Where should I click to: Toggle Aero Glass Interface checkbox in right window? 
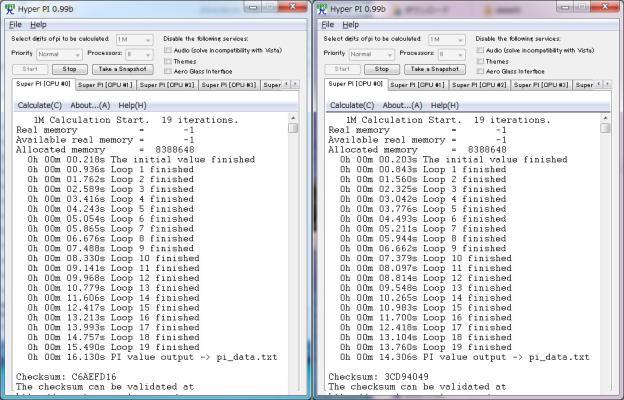coord(480,71)
